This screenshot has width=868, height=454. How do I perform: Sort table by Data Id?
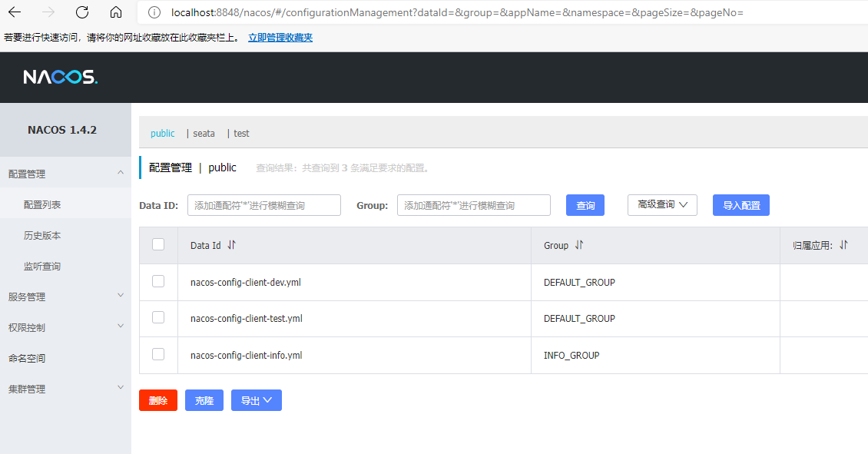(x=232, y=245)
